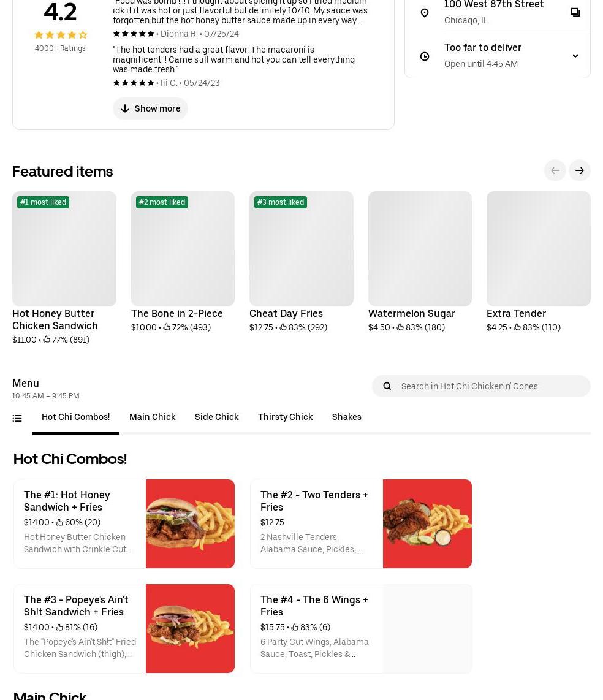This screenshot has height=700, width=603.
Task: Click the star rating under the 4.2 score
Action: (60, 35)
